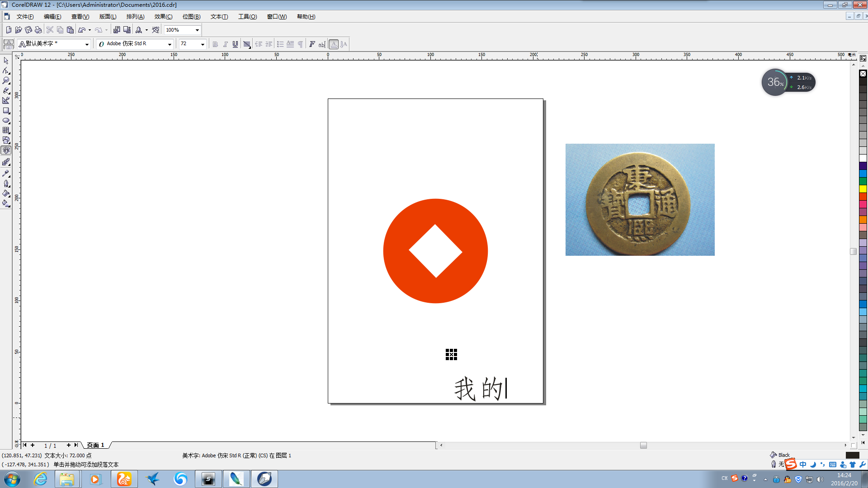Click the Print icon on the toolbar

pos(38,30)
